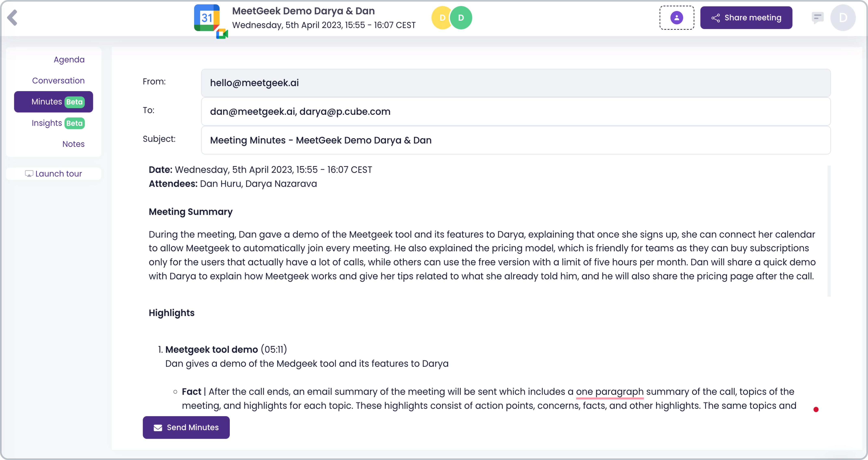This screenshot has width=868, height=460.
Task: Open the attendees person icon
Action: (677, 17)
